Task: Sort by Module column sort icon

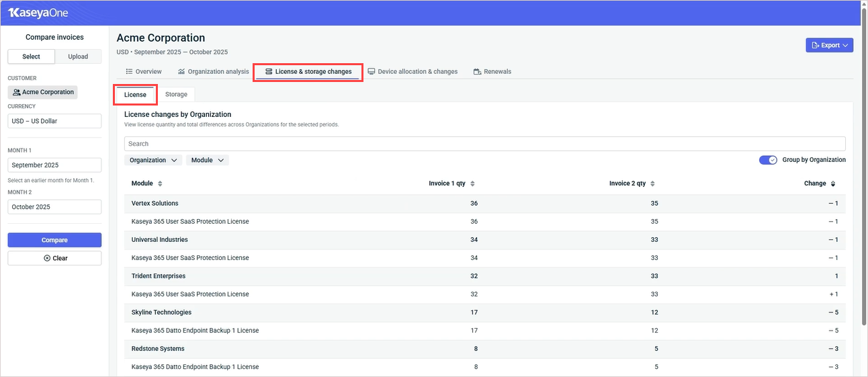Action: (160, 183)
